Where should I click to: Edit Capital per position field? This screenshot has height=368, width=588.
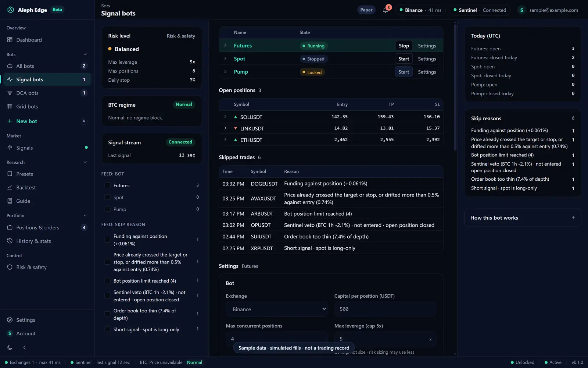(x=385, y=309)
